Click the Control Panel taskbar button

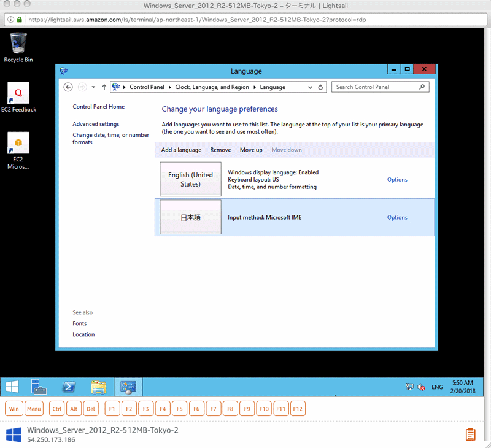click(128, 387)
